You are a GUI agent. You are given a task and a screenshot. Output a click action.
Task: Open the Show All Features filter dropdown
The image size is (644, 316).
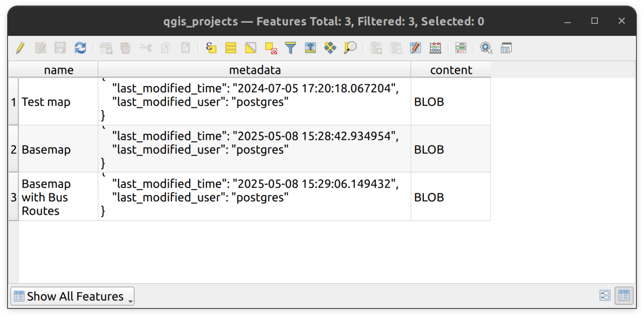pos(72,296)
